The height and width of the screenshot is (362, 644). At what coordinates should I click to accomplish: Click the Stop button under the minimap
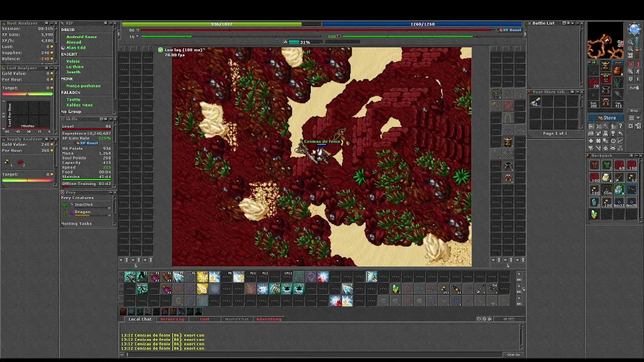(634, 111)
